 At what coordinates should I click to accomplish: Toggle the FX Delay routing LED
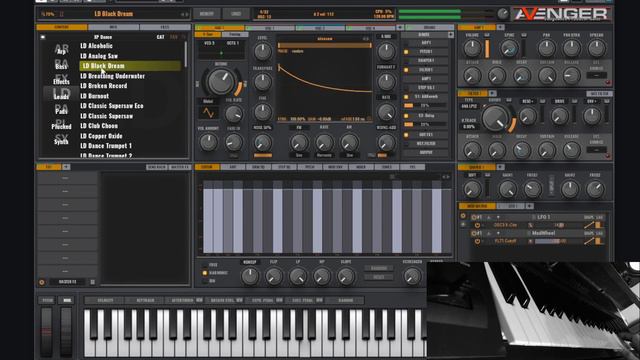click(x=406, y=116)
